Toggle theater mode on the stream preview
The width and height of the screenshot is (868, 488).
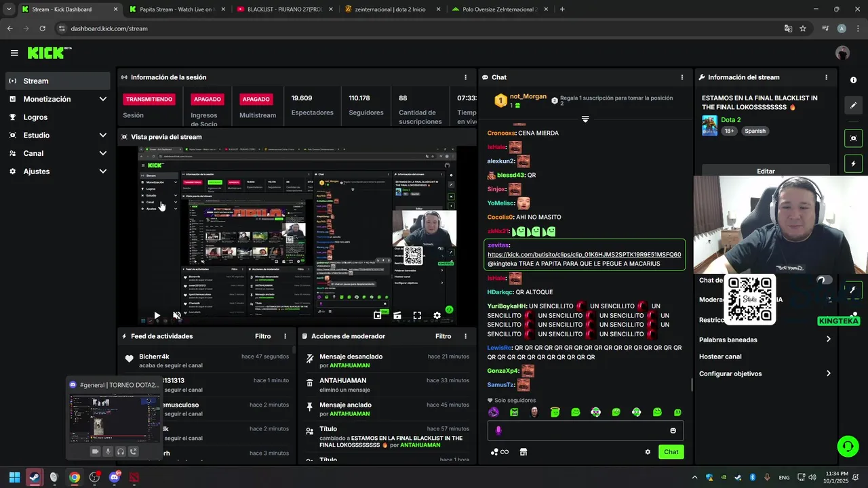[397, 315]
